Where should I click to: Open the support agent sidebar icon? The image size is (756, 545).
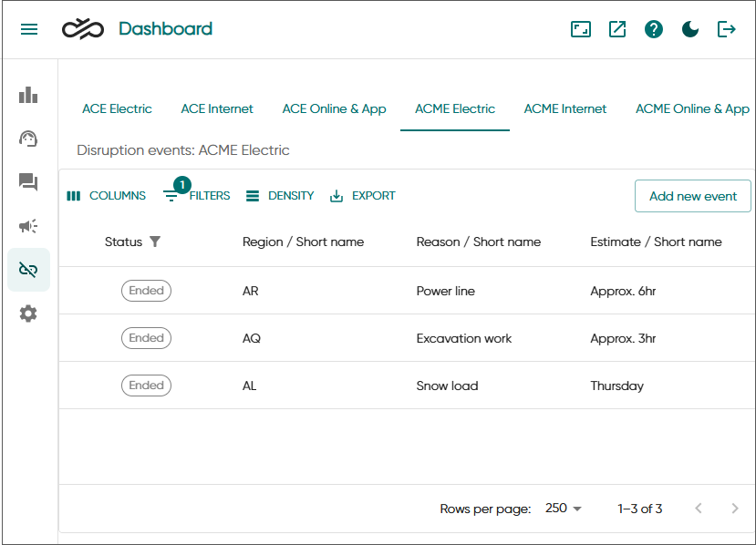click(x=28, y=139)
